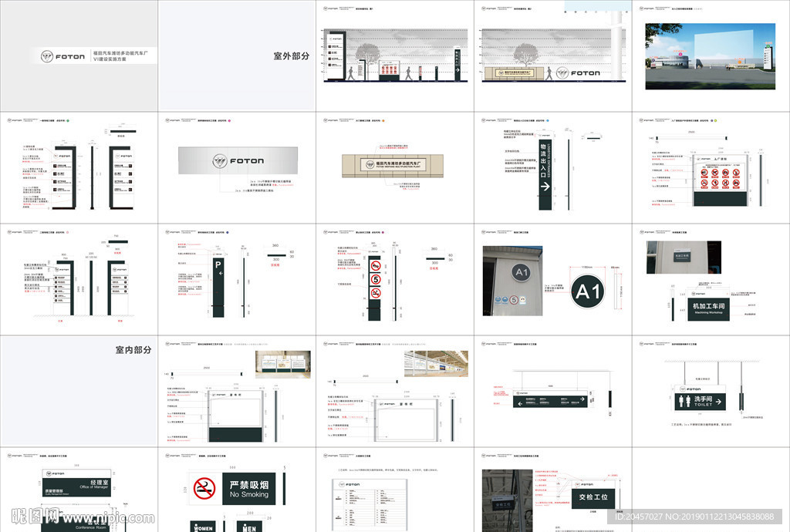The height and width of the screenshot is (532, 790).
Task: Click the white arrow on '物流出入口' sign
Action: [x=545, y=187]
